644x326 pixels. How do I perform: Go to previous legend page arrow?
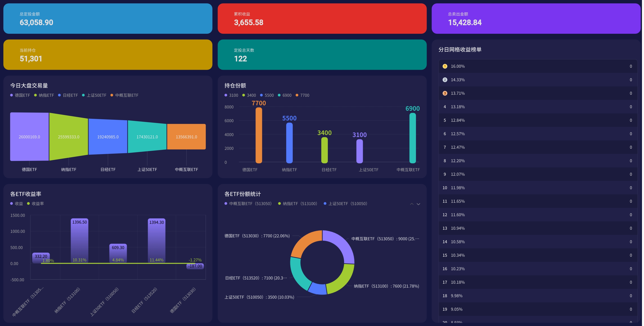point(412,204)
